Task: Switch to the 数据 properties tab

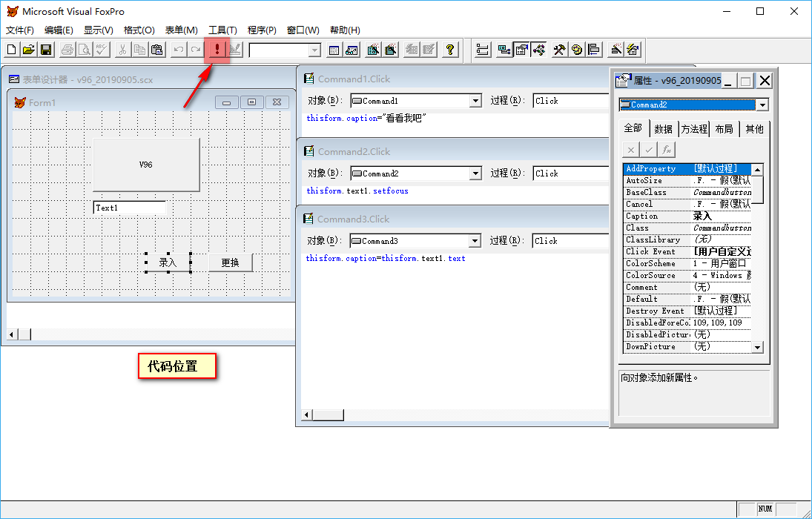Action: pos(663,129)
